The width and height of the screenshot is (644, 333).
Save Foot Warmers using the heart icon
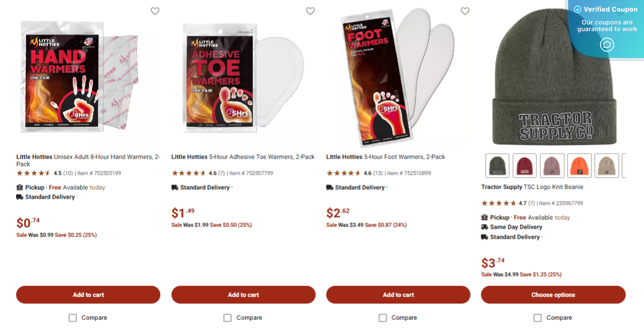465,11
